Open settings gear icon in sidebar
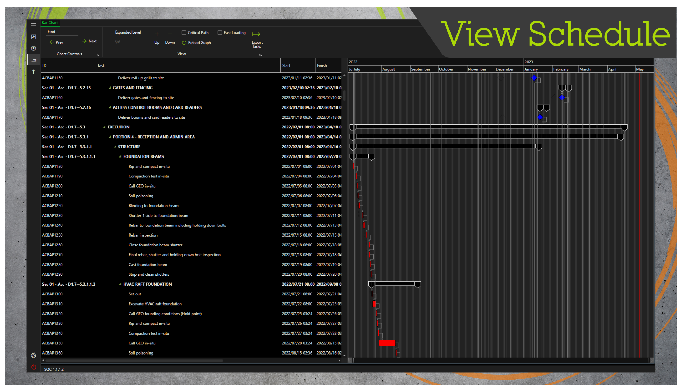This screenshot has width=680, height=390. pyautogui.click(x=33, y=355)
